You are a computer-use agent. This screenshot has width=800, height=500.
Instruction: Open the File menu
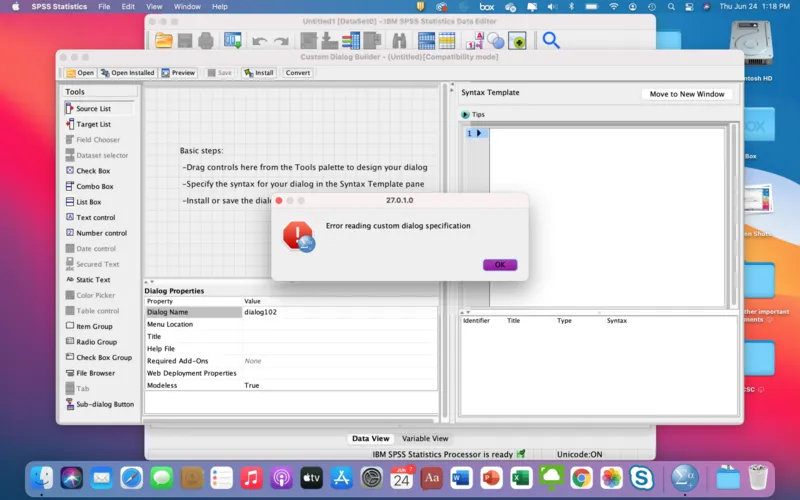[x=104, y=7]
